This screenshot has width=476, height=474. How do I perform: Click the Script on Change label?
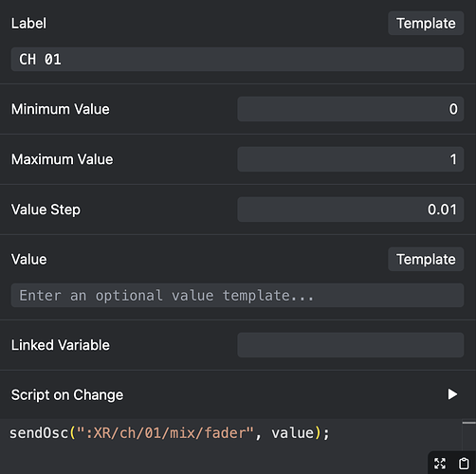(x=67, y=395)
